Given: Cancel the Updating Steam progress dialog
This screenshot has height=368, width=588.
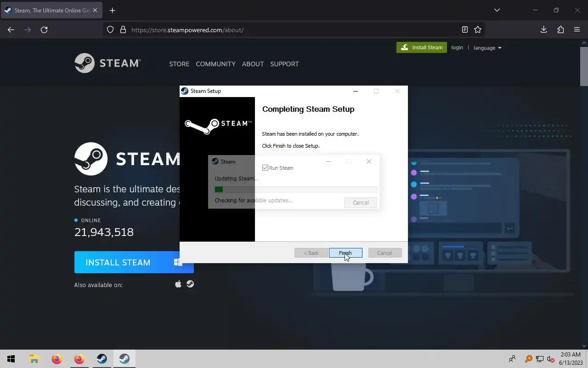Looking at the screenshot, I should tap(361, 202).
